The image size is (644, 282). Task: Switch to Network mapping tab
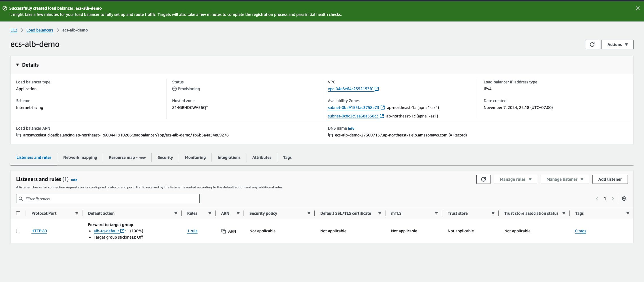[80, 157]
